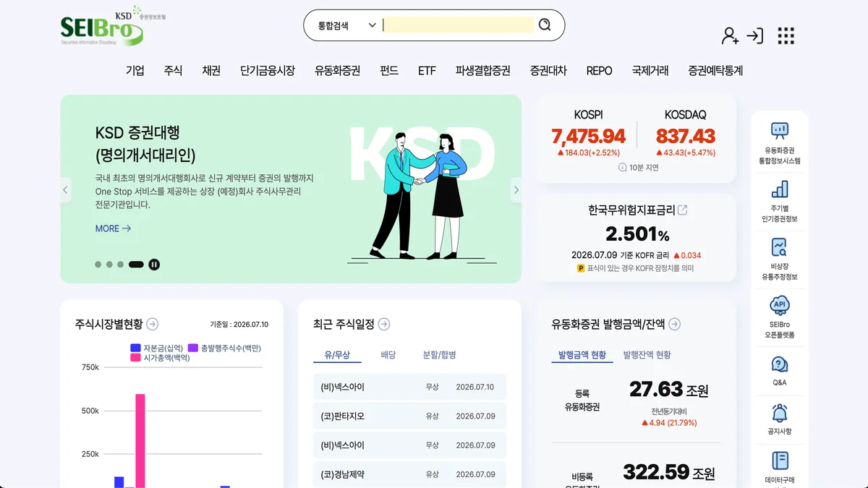The image size is (868, 488).
Task: Open the member sign-up icon
Action: pyautogui.click(x=730, y=35)
